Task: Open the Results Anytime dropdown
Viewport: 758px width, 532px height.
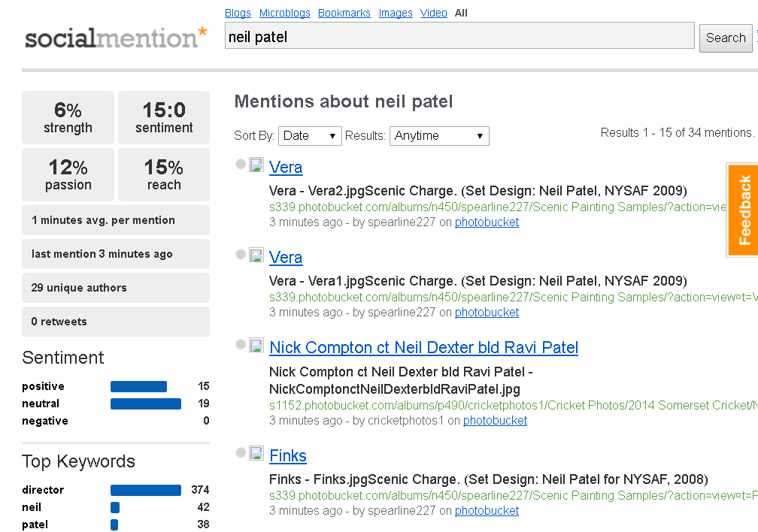Action: pos(439,136)
